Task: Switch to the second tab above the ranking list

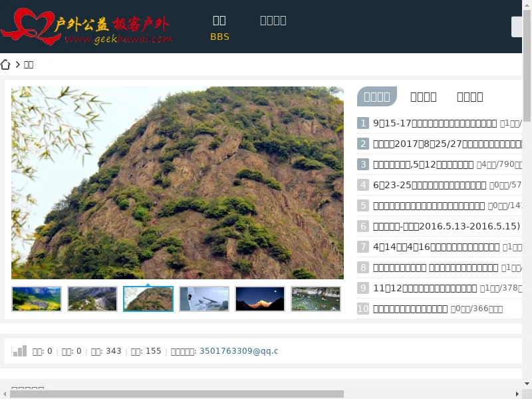Action: click(x=424, y=96)
